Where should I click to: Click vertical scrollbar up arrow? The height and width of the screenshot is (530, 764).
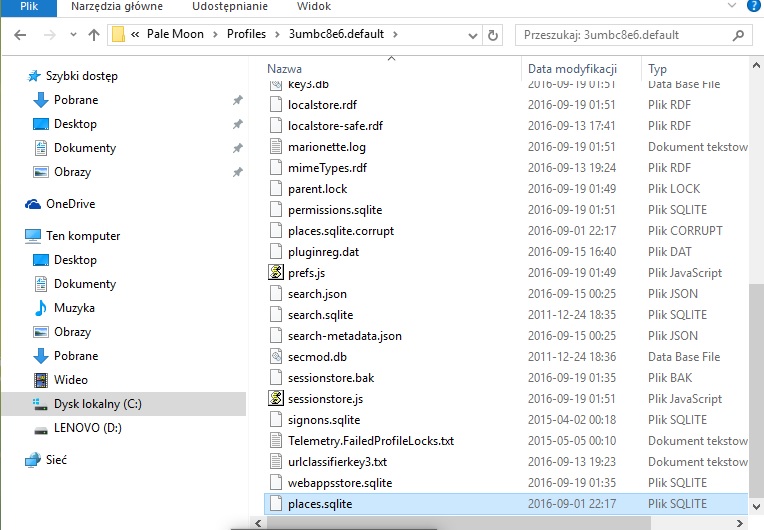point(756,65)
